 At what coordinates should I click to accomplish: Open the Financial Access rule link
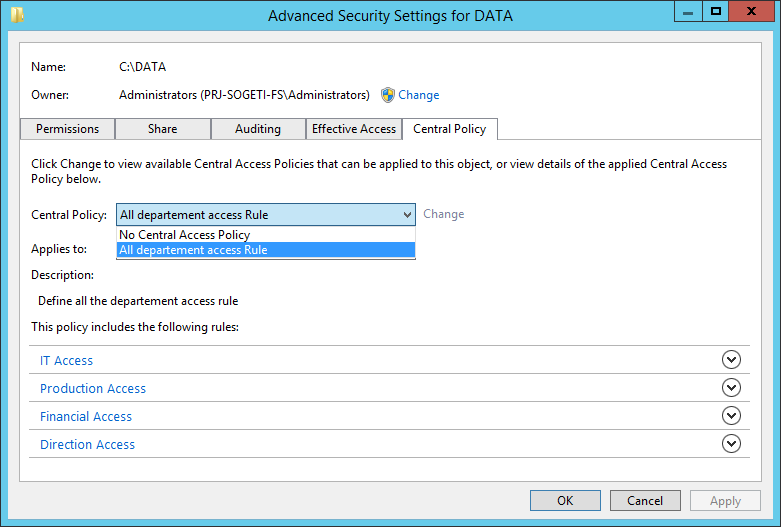86,416
